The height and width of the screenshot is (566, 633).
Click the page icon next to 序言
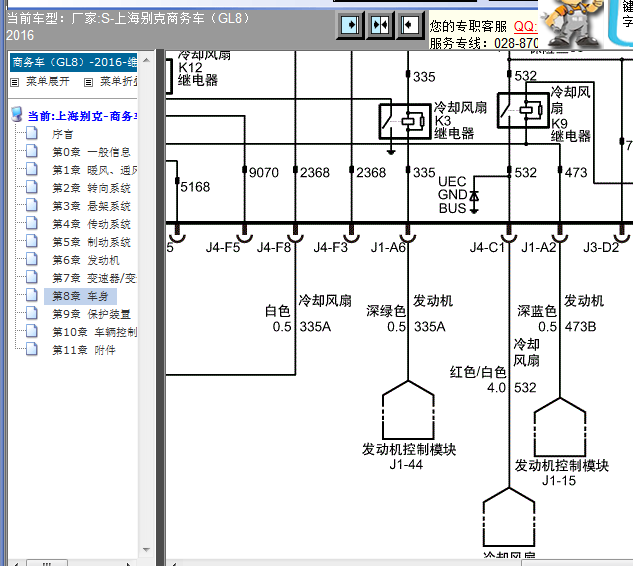(32, 133)
